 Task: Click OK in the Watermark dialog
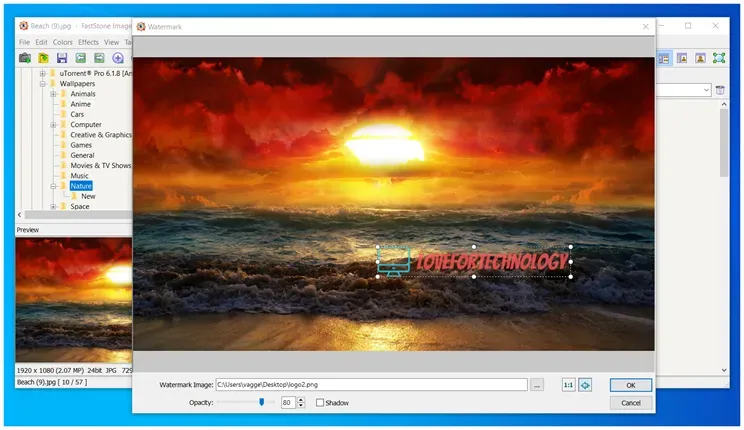(631, 385)
